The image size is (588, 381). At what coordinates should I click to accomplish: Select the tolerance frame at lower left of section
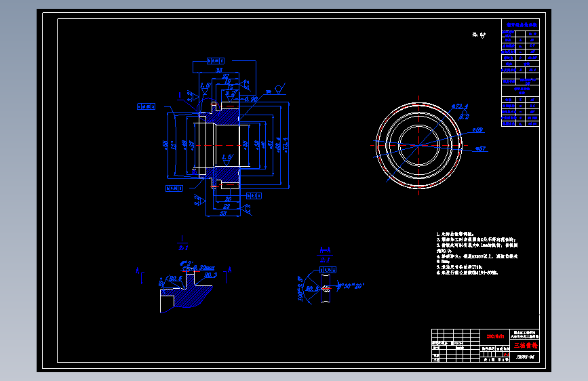tap(174, 188)
